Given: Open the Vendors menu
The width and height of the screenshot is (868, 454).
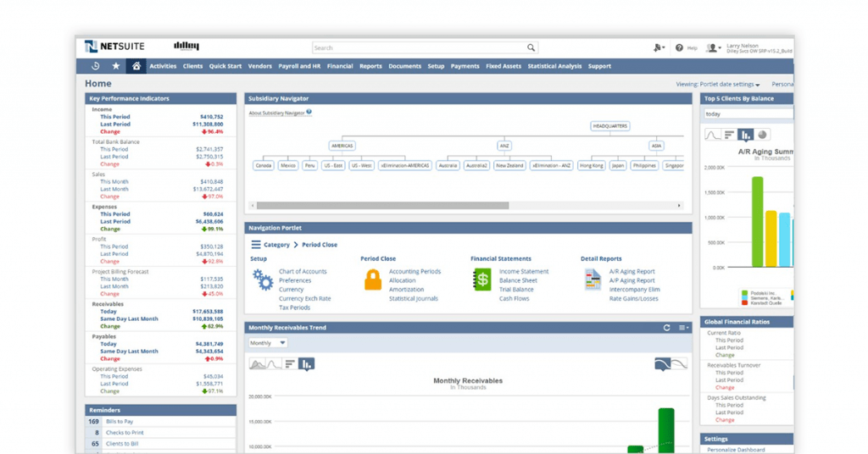Looking at the screenshot, I should point(259,66).
